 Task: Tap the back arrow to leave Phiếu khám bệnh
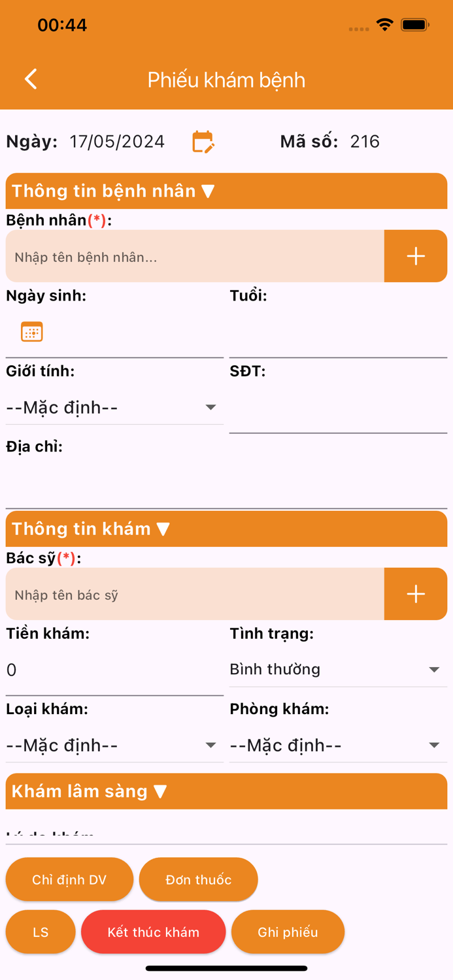[x=30, y=78]
